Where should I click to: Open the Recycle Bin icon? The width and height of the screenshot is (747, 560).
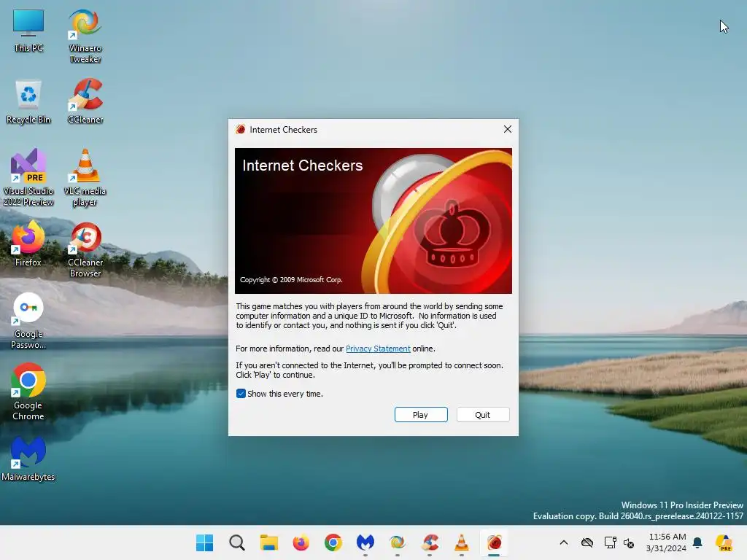point(28,102)
